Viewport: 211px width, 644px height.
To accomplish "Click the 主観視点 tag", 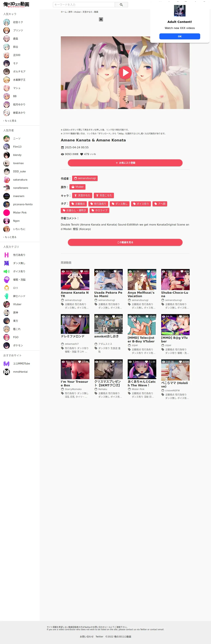I will click(x=78, y=204).
